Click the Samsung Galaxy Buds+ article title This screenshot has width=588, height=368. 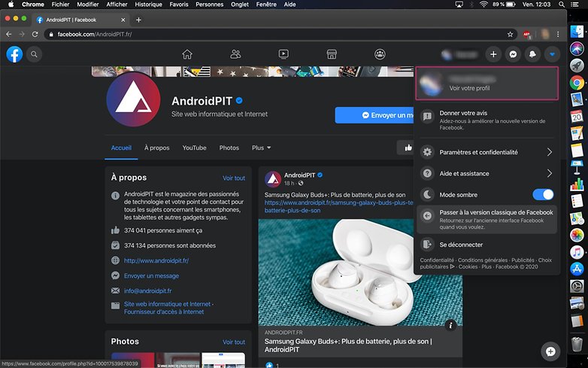point(348,345)
